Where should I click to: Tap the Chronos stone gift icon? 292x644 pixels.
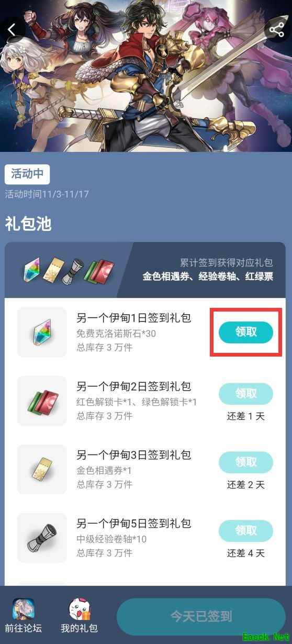[x=42, y=332]
